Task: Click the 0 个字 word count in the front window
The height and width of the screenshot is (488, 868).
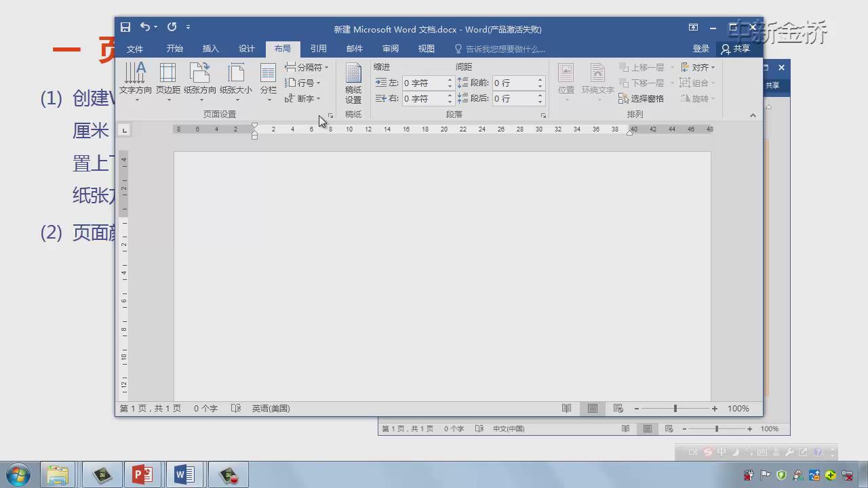Action: [205, 409]
